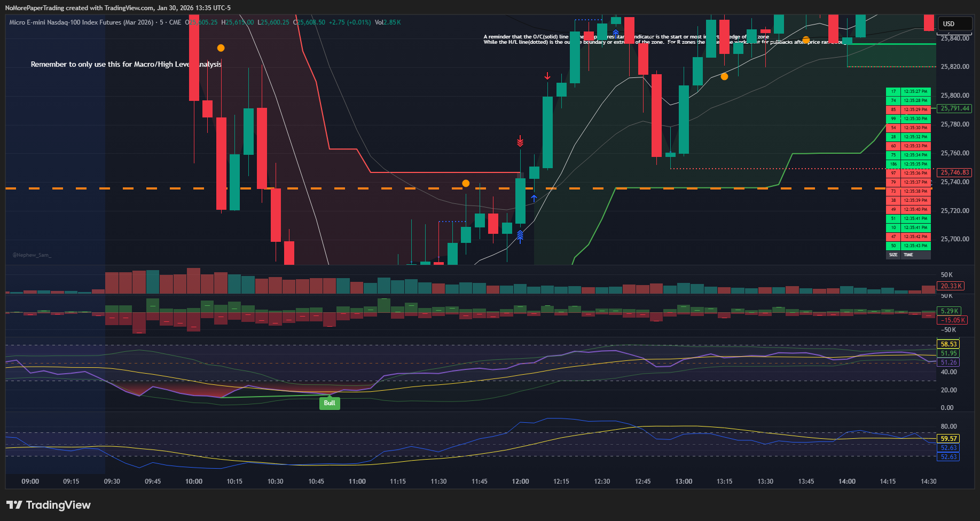Screen dimensions: 980x521
Task: Click the 25,800.00 price axis label
Action: [x=955, y=96]
